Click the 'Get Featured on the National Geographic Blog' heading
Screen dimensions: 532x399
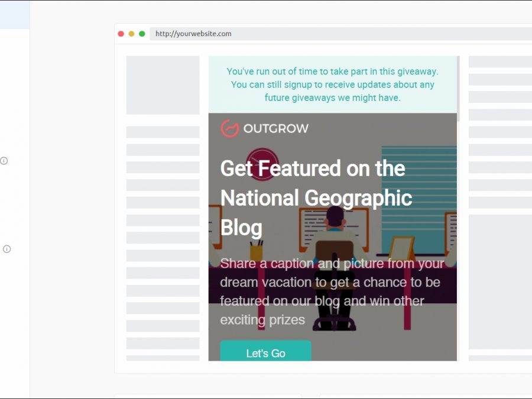pyautogui.click(x=316, y=197)
